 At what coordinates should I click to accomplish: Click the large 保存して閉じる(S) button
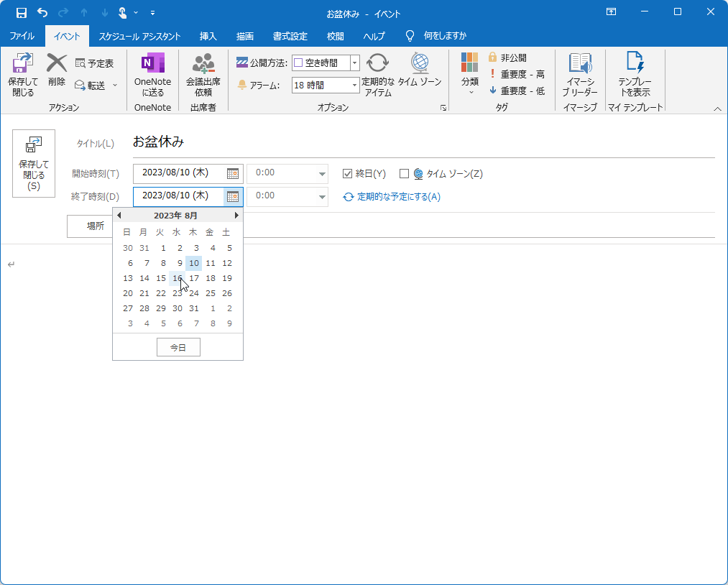point(34,163)
